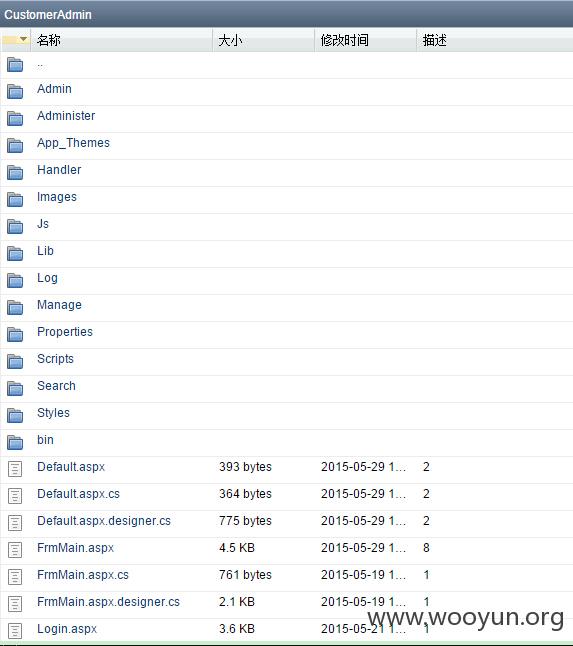Click the 775 bytes size cell
Image resolution: width=573 pixels, height=646 pixels.
(x=245, y=521)
